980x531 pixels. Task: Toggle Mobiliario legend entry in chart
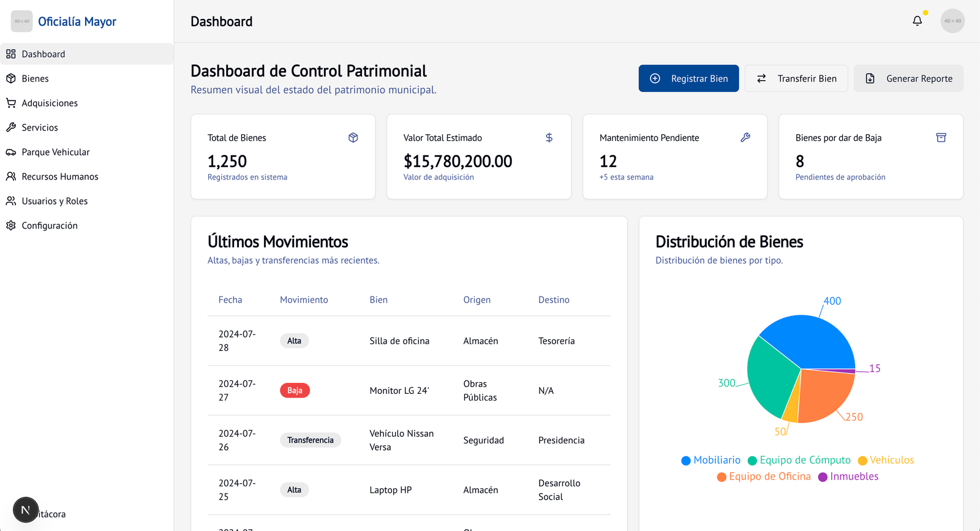[x=711, y=460]
